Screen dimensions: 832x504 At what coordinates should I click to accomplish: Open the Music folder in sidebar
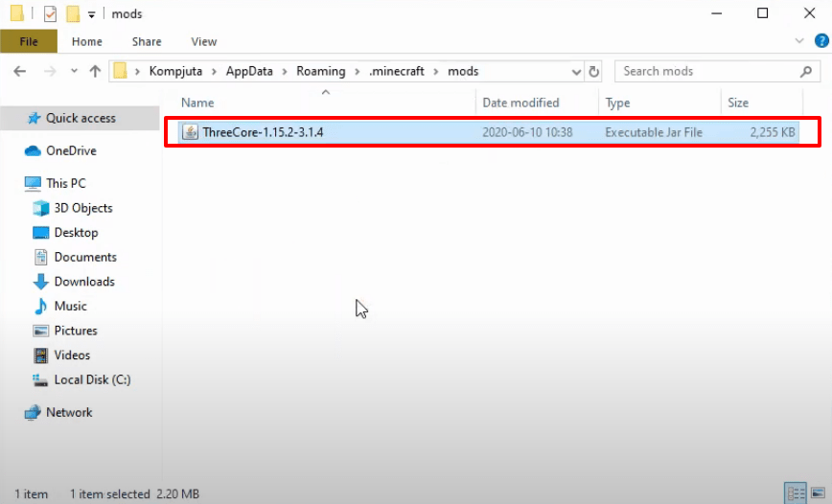[x=70, y=306]
